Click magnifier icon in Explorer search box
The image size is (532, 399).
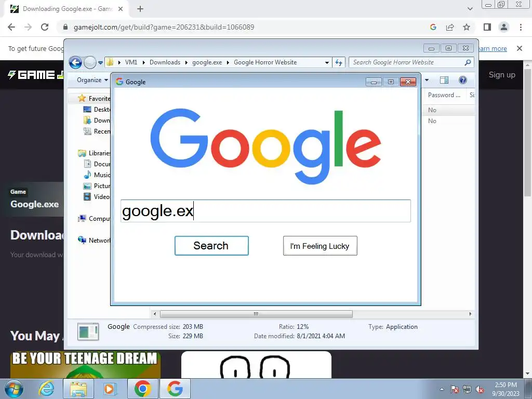tap(468, 62)
